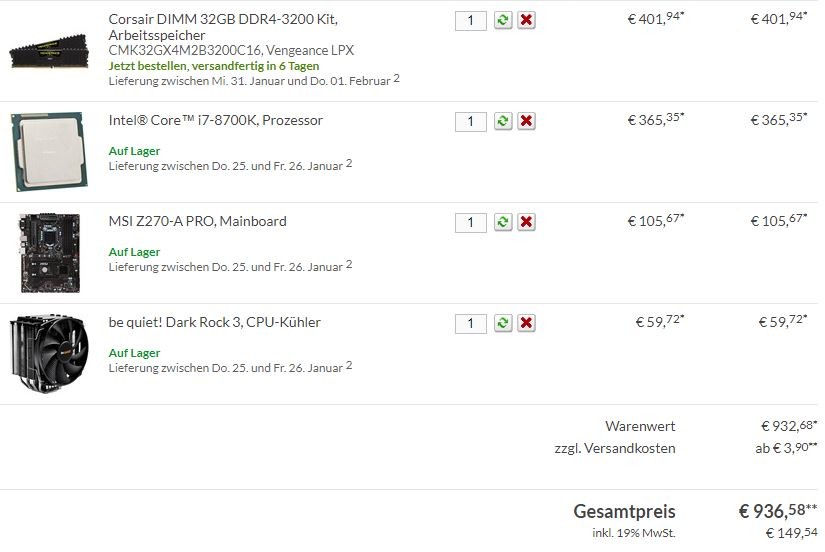Update quantity for MSI Z270-A PRO mainboard
This screenshot has width=825, height=552.
click(503, 222)
